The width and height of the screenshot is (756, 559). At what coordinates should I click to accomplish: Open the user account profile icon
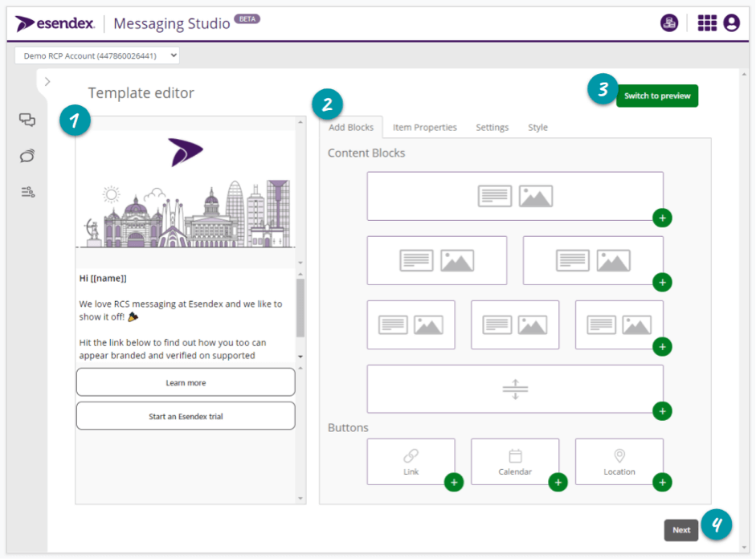pos(731,22)
